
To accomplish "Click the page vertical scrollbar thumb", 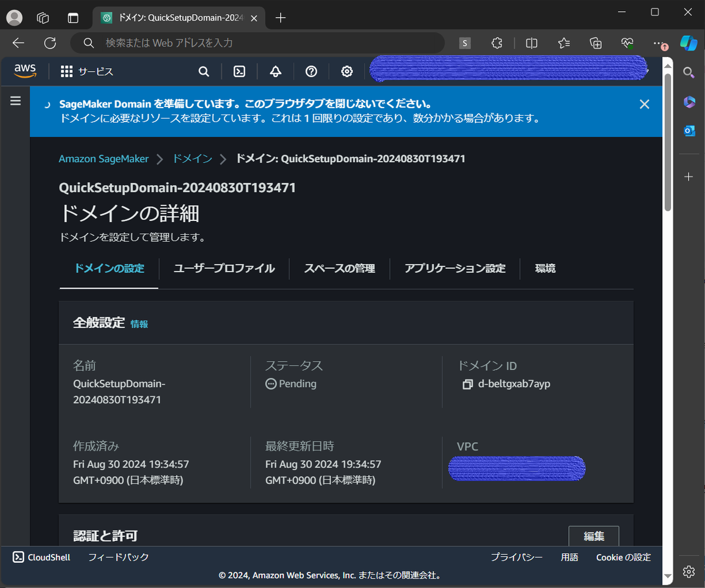I will click(x=668, y=143).
